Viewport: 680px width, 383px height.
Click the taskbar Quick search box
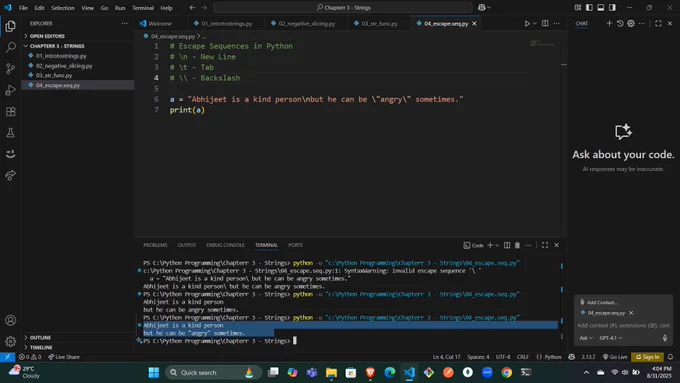pos(213,372)
